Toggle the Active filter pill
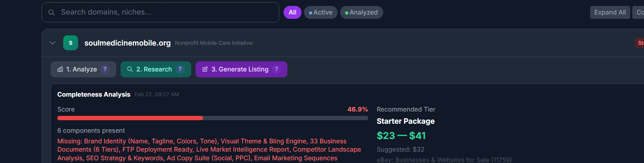This screenshot has height=163, width=644. [320, 13]
